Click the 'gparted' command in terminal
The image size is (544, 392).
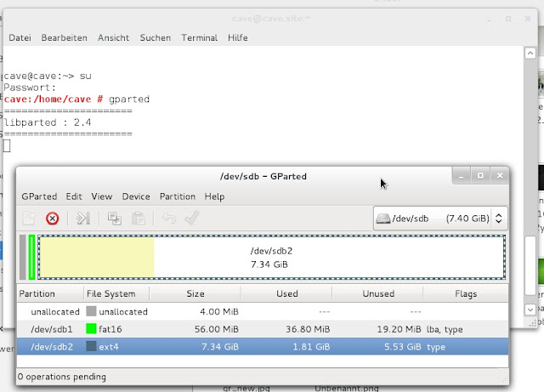tap(129, 99)
